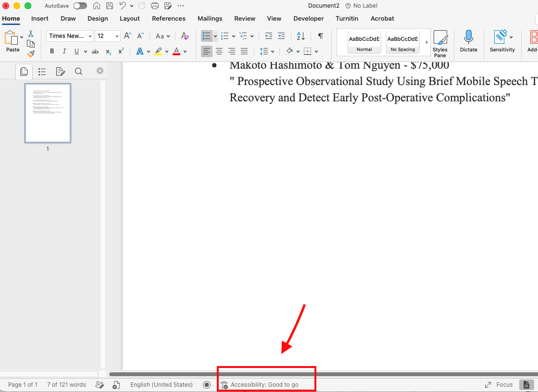
Task: Toggle macro recording button in status bar
Action: (207, 385)
